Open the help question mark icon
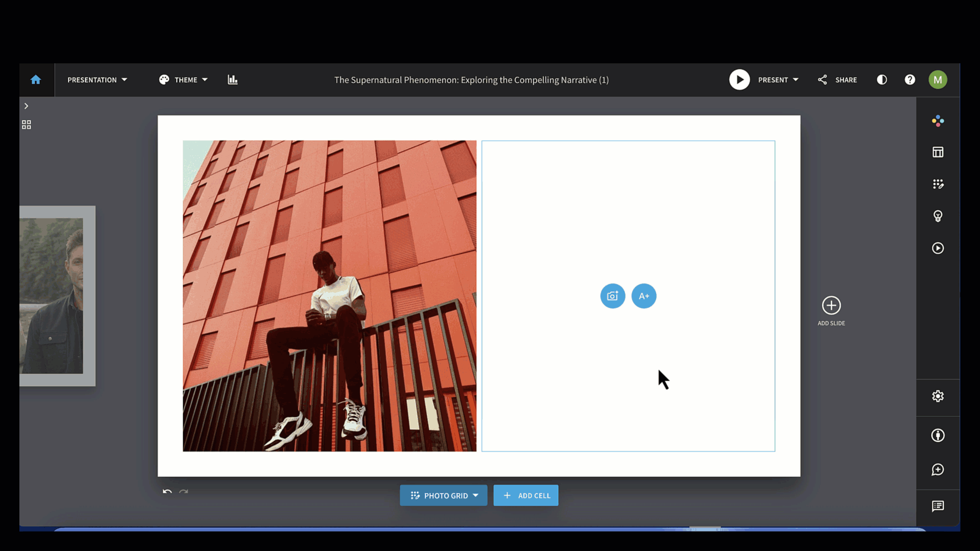This screenshot has width=980, height=551. pos(910,80)
